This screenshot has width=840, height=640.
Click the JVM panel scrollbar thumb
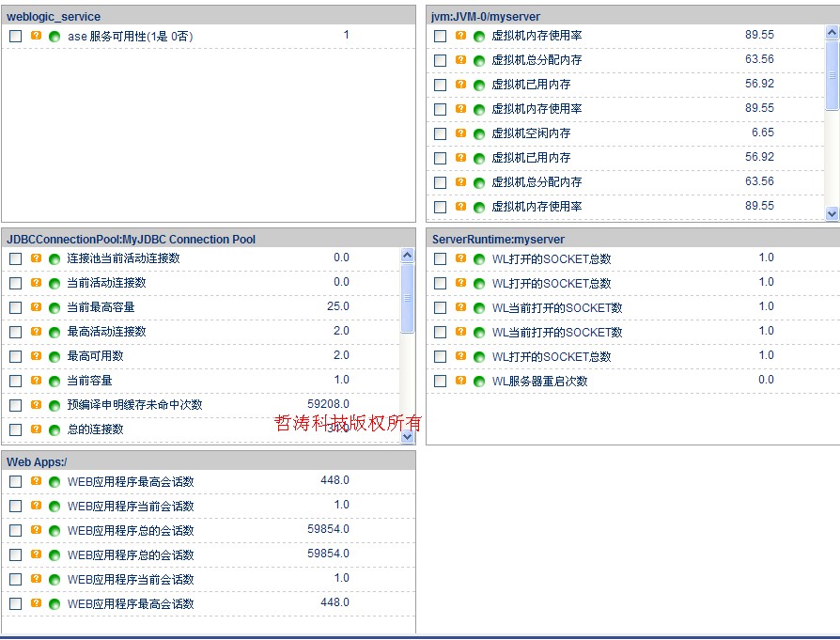coord(832,75)
